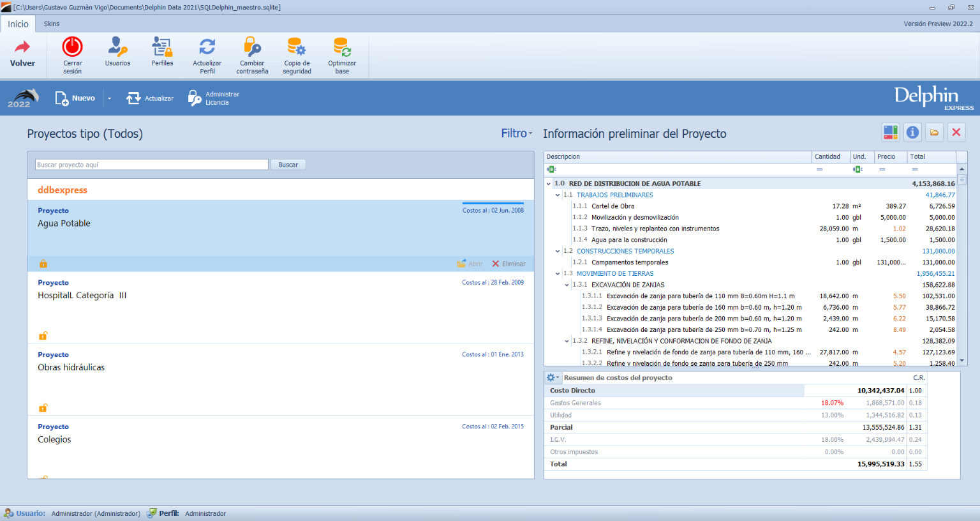This screenshot has width=980, height=521.
Task: Toggle the lock on Obras hidráulicas project
Action: (43, 408)
